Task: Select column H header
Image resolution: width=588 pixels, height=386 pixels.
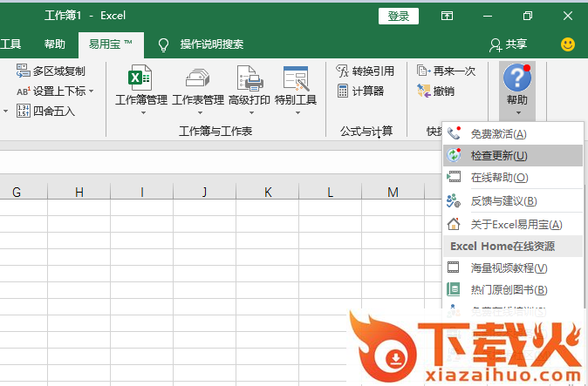Action: (79, 192)
